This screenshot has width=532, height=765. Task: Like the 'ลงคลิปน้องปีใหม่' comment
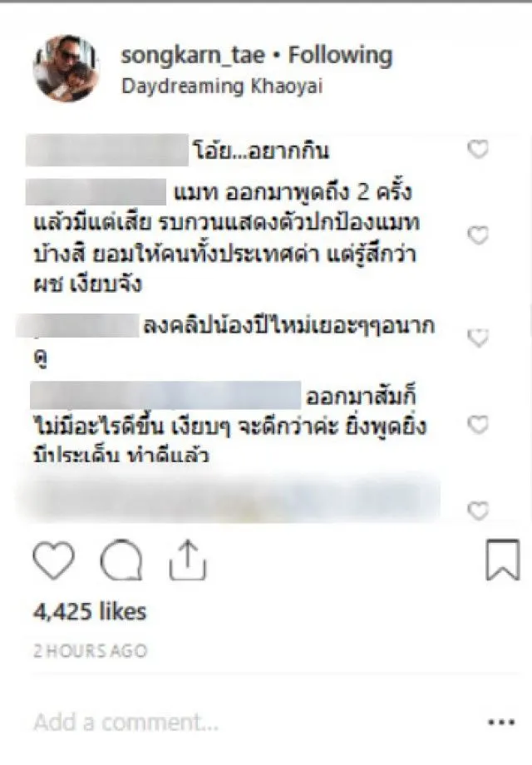(478, 338)
